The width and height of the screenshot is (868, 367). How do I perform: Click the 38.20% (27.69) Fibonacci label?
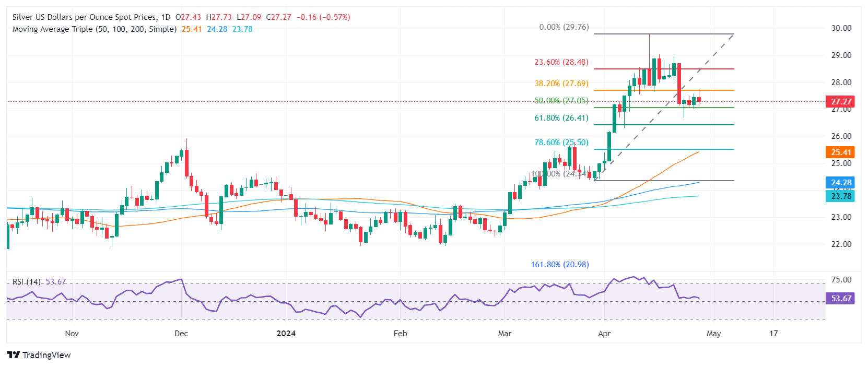(561, 84)
